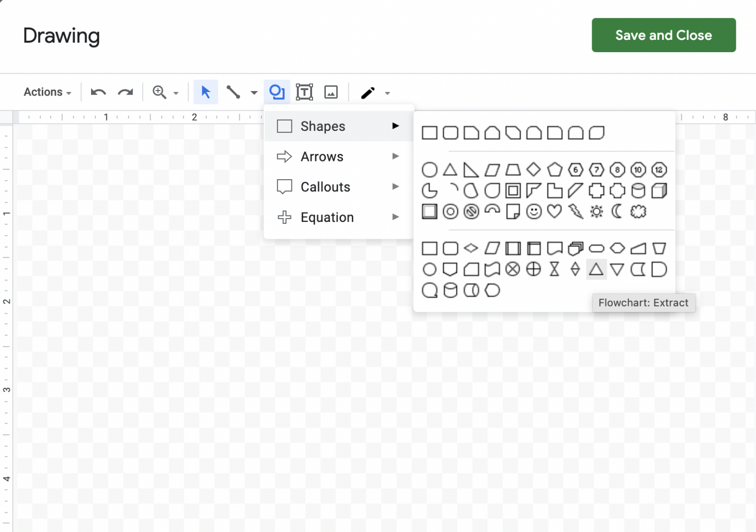The height and width of the screenshot is (532, 756).
Task: Click the Zoom tool icon
Action: click(x=159, y=92)
